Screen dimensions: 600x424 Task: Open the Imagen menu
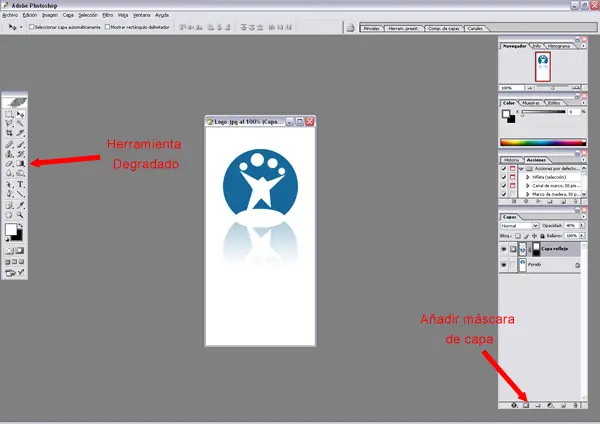tap(50, 15)
